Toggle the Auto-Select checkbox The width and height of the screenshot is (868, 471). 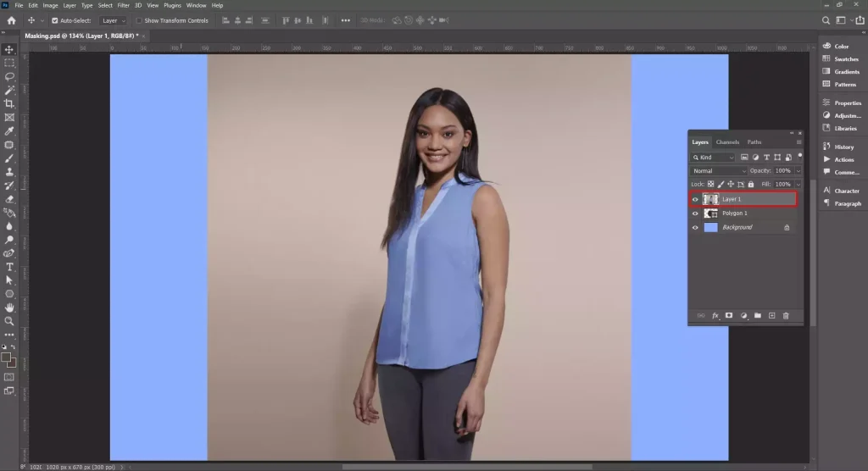[55, 20]
